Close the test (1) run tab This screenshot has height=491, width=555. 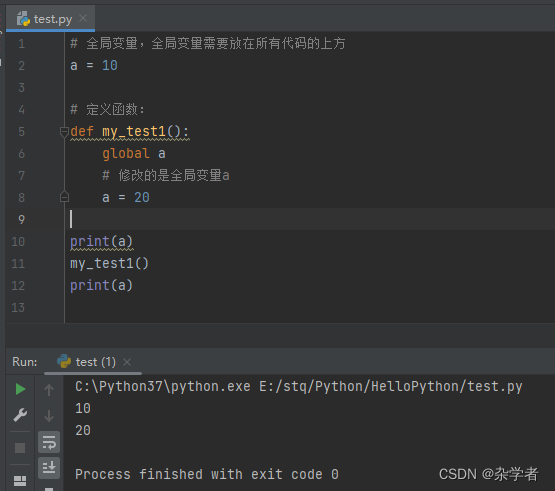coord(127,362)
